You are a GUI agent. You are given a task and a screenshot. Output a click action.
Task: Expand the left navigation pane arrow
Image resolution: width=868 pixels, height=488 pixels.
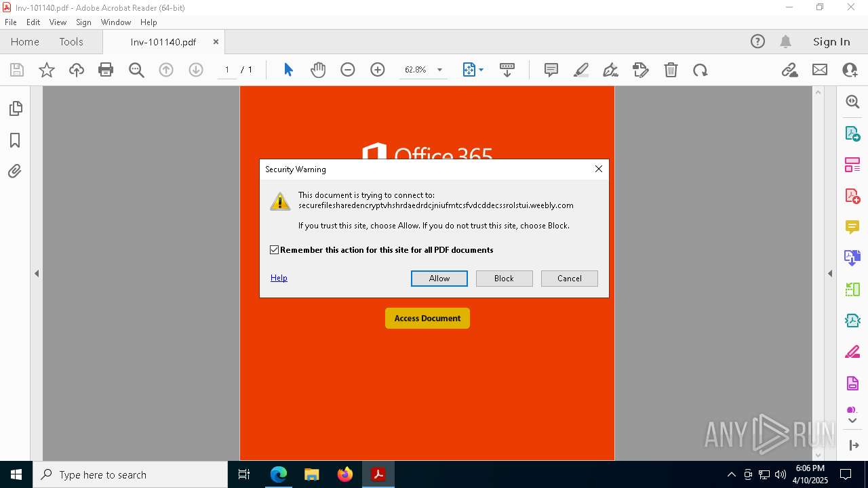tap(37, 274)
